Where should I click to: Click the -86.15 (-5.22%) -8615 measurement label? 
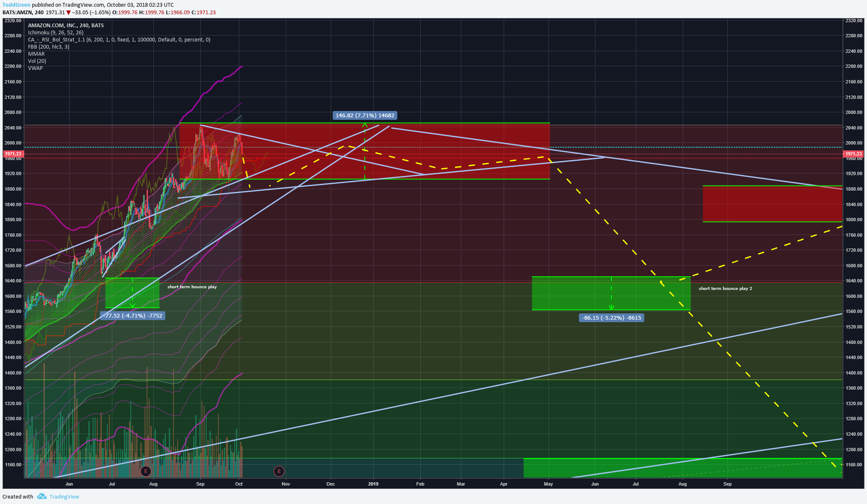611,318
